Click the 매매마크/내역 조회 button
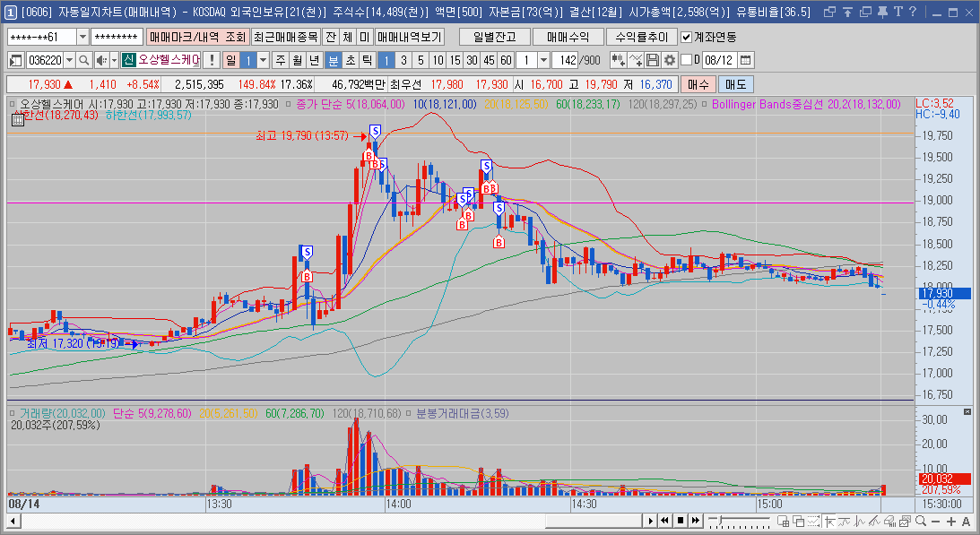This screenshot has width=980, height=535. click(197, 38)
